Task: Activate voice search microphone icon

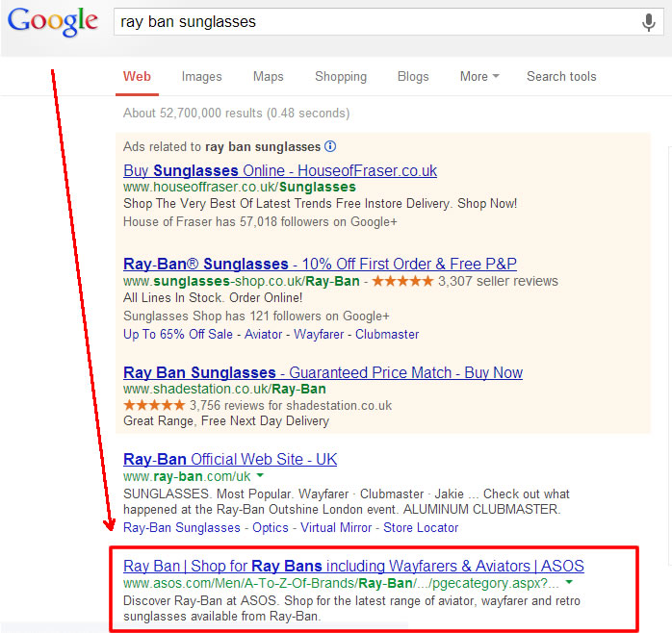Action: pyautogui.click(x=649, y=22)
